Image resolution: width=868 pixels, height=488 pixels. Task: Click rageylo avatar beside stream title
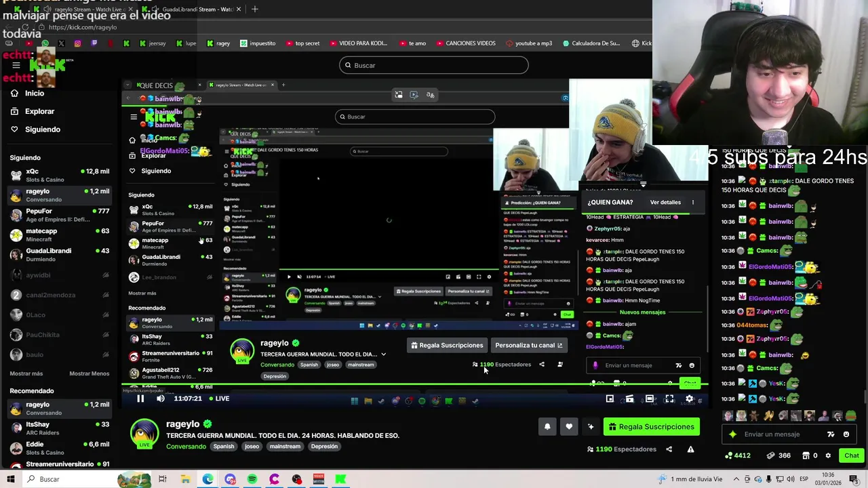[x=144, y=434]
